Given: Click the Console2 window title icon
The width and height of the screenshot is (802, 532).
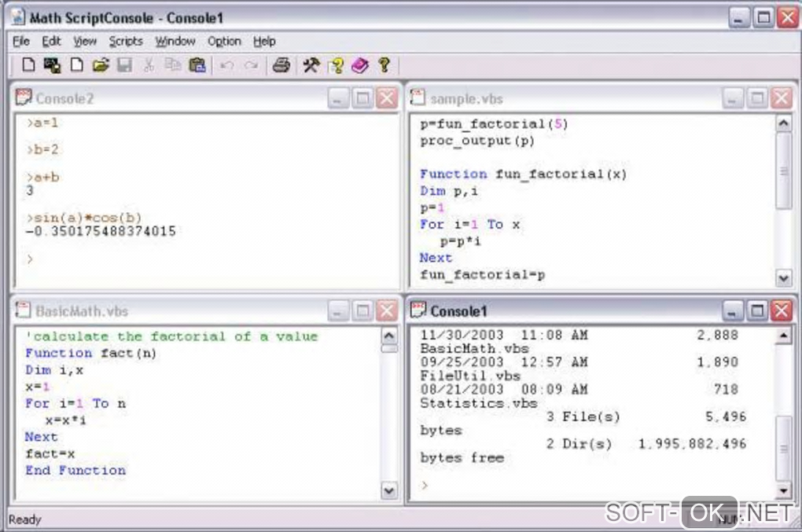Looking at the screenshot, I should pyautogui.click(x=24, y=97).
